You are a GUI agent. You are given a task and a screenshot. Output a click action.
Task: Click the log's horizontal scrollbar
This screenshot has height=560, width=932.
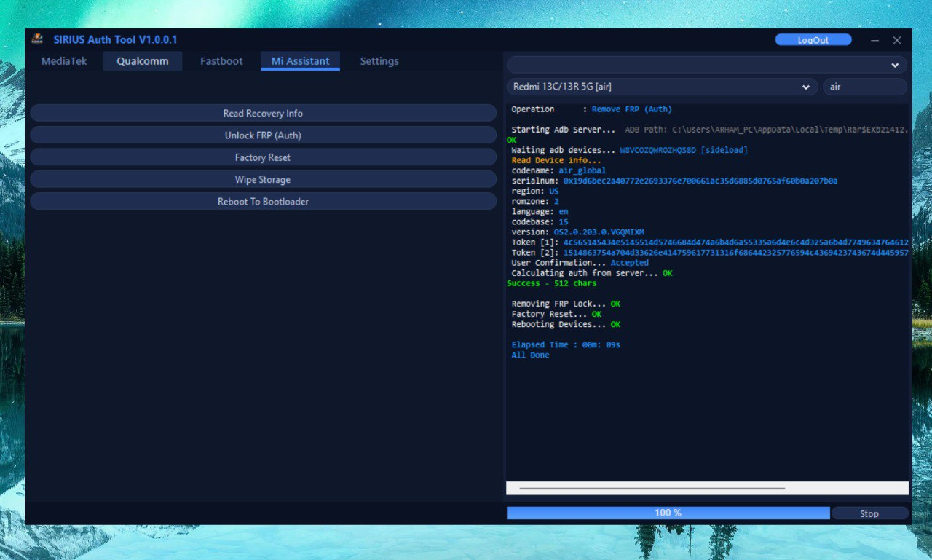point(652,488)
